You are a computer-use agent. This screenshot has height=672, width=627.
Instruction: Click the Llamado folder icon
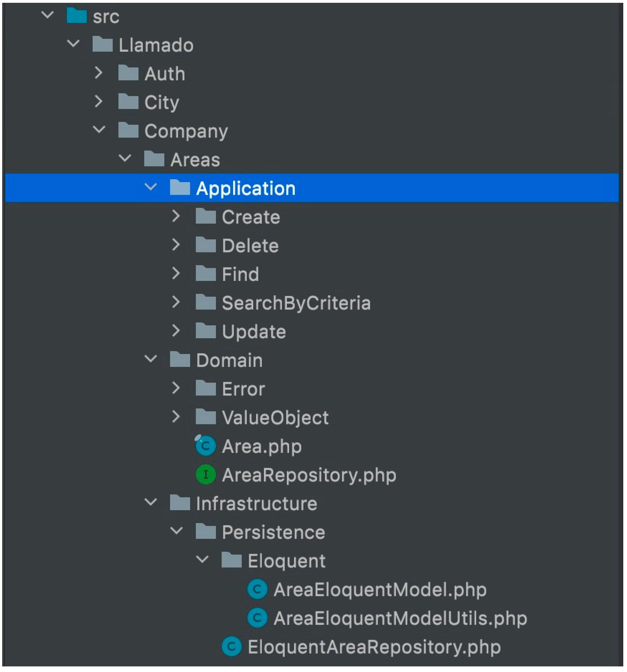tap(102, 44)
